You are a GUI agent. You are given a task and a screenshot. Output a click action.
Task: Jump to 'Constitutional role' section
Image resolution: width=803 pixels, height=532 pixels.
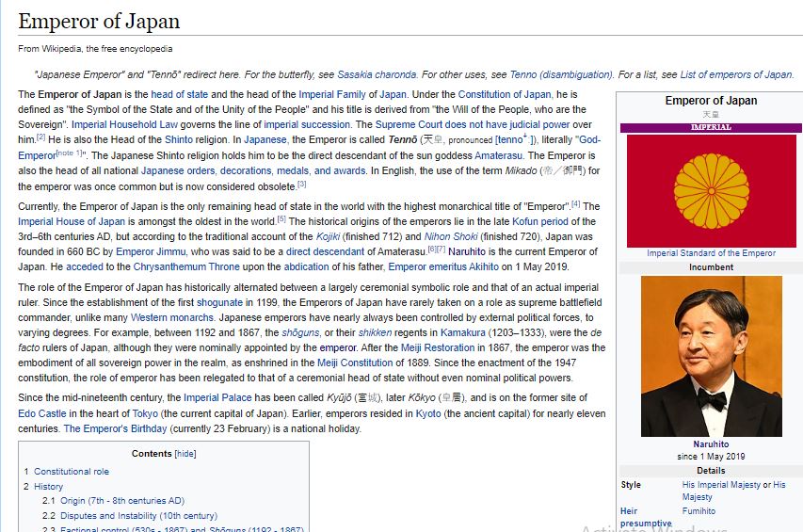pyautogui.click(x=72, y=472)
